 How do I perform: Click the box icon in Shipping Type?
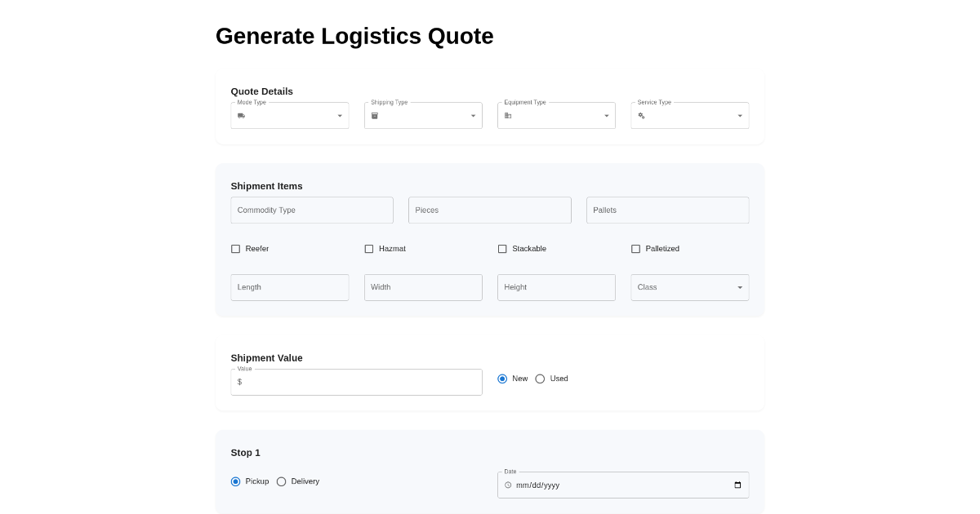click(x=375, y=116)
